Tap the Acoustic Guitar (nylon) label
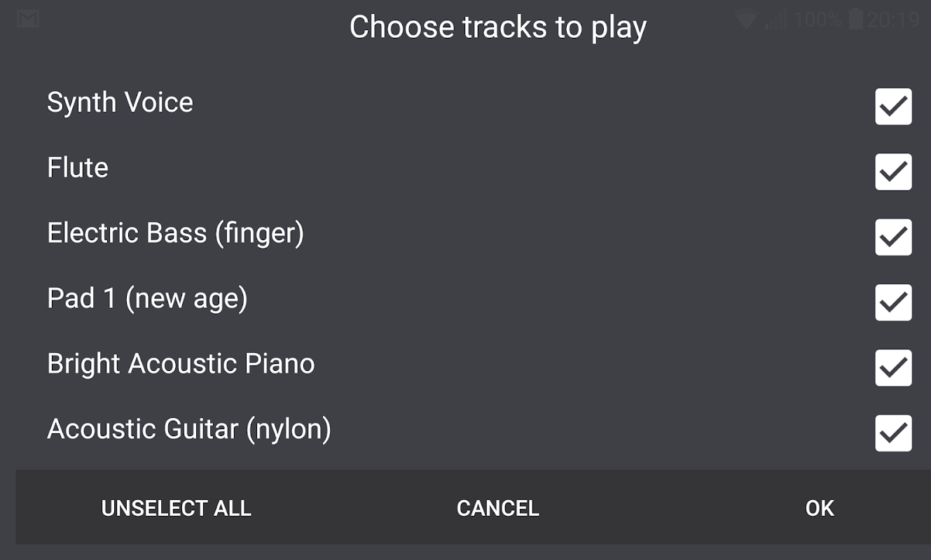 click(189, 429)
